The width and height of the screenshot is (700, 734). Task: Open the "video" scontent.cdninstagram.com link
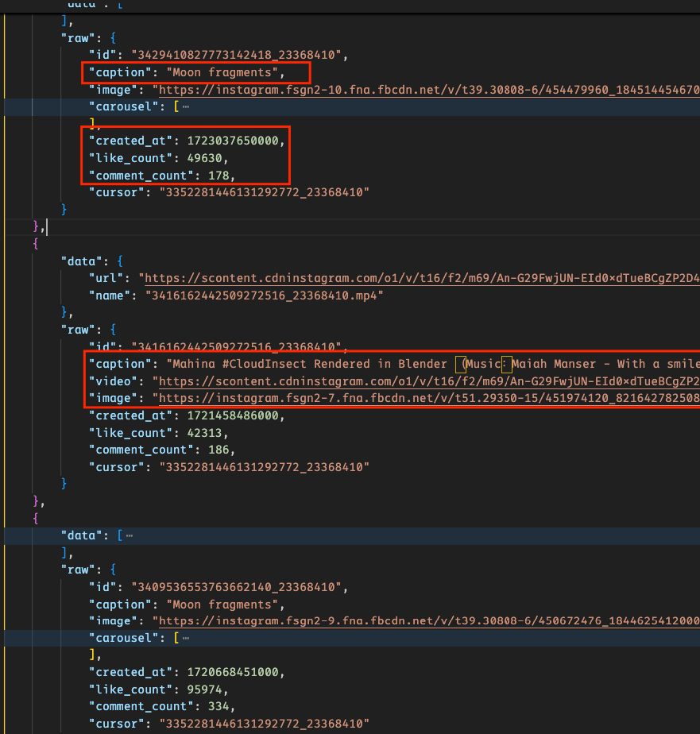(429, 381)
